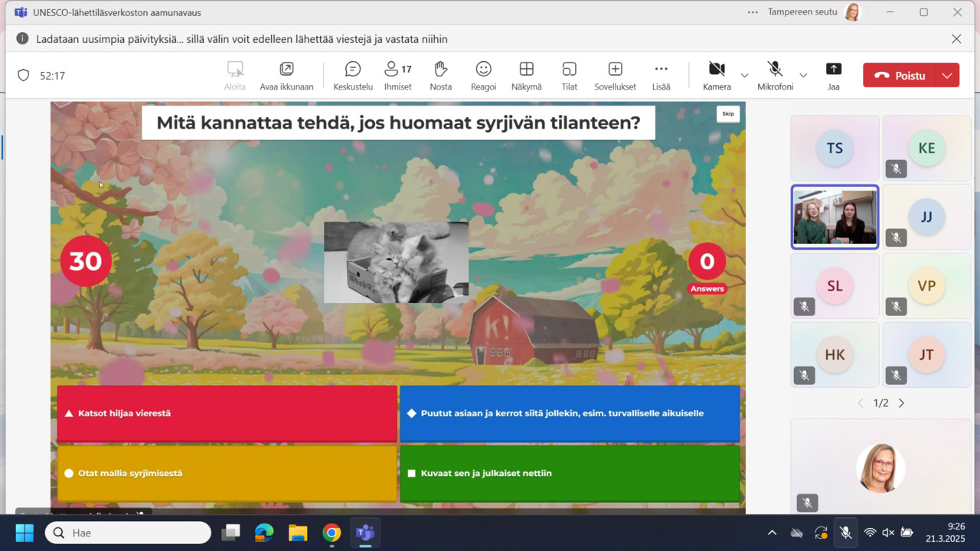This screenshot has width=980, height=551.
Task: Open Microsoft Edge from the taskbar
Action: coord(264,533)
